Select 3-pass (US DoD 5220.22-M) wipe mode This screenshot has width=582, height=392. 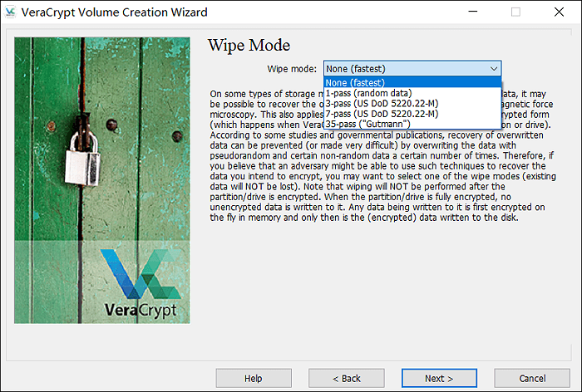pyautogui.click(x=412, y=103)
